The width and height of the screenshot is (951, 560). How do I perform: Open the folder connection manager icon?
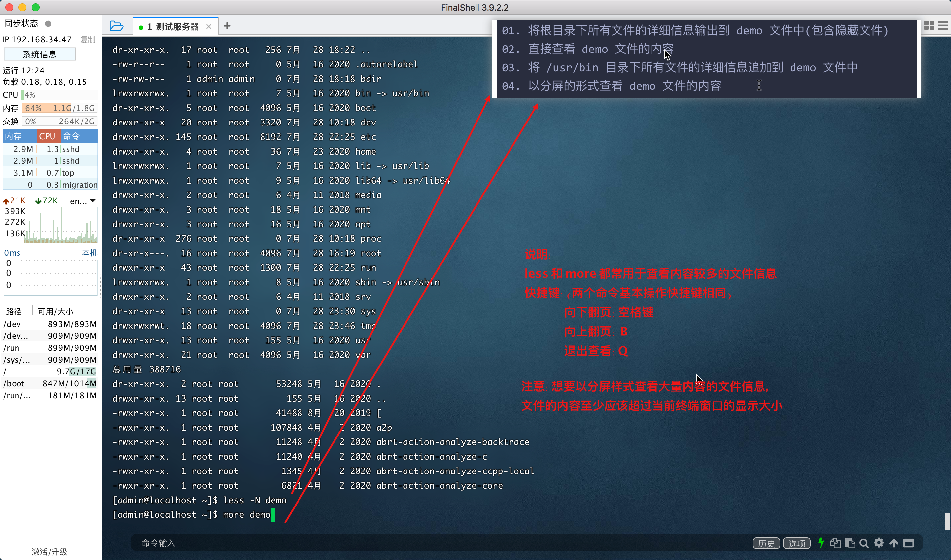tap(116, 26)
